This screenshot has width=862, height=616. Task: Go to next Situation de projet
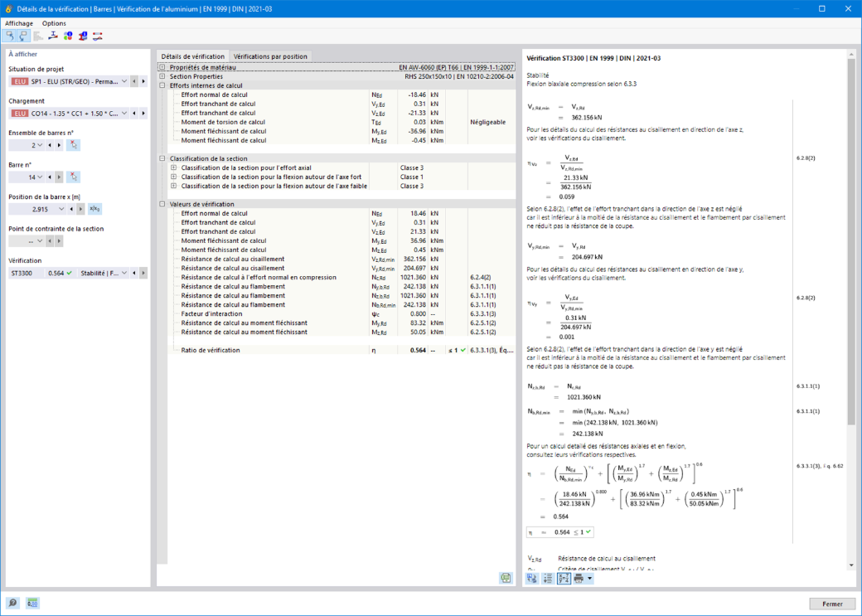(143, 81)
